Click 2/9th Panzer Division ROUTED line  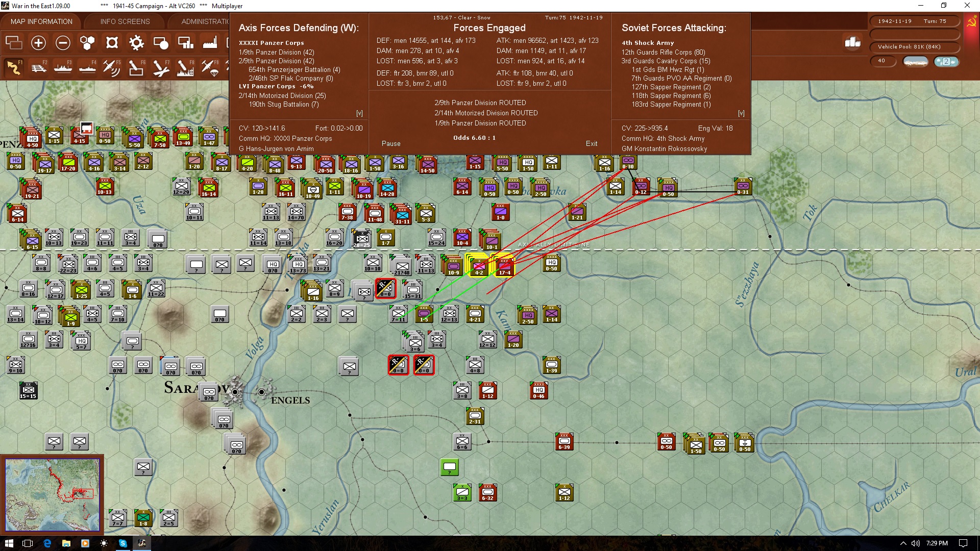coord(480,103)
